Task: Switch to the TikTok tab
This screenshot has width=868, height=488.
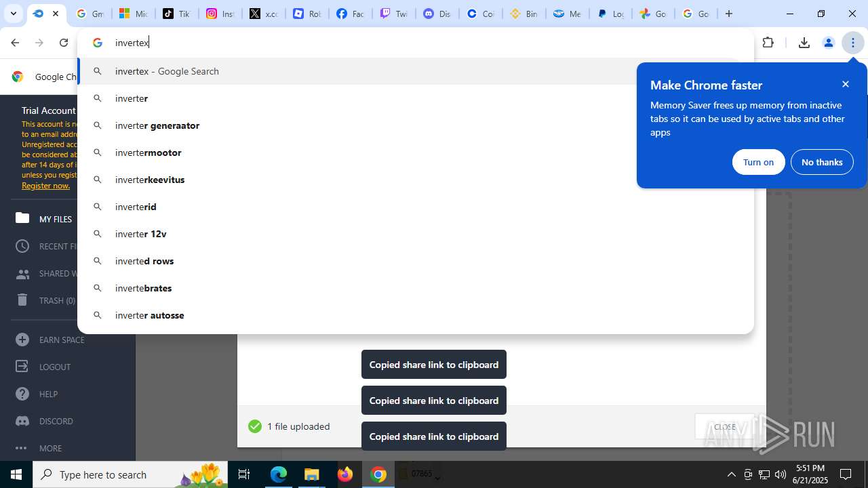Action: pos(176,14)
